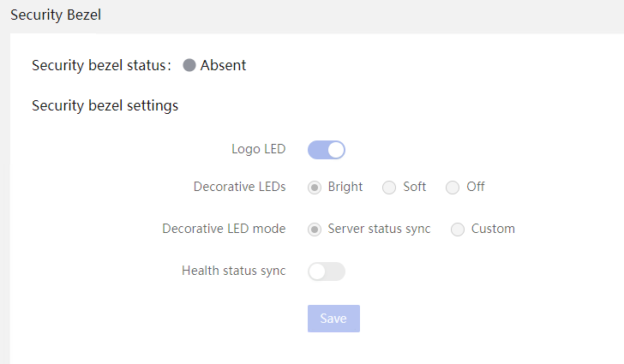Click the Server status sync option text
The height and width of the screenshot is (364, 624).
[379, 230]
